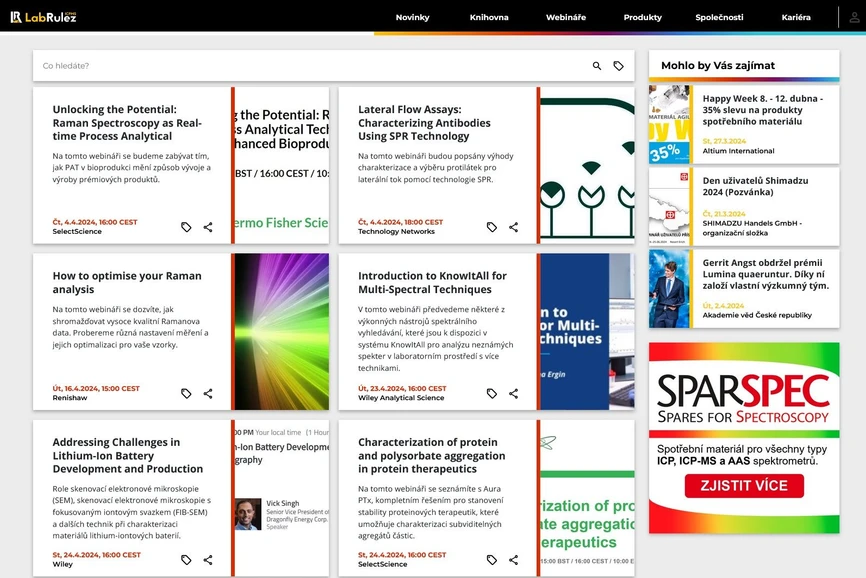866x578 pixels.
Task: Open 'Characterization of protein and polysorbate' title
Action: click(431, 455)
